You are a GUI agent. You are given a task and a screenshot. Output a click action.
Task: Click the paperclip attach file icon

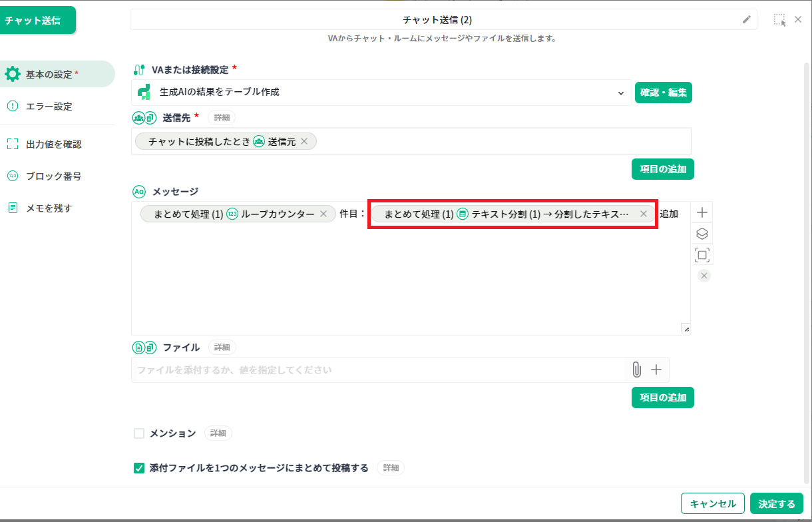[636, 370]
